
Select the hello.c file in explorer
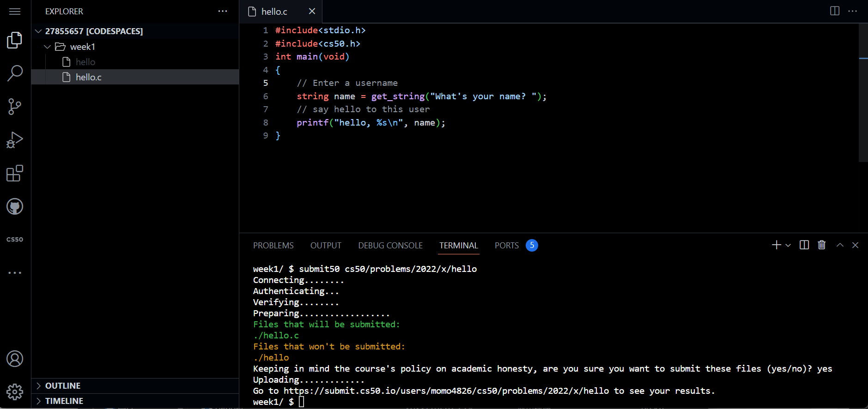[x=89, y=77]
